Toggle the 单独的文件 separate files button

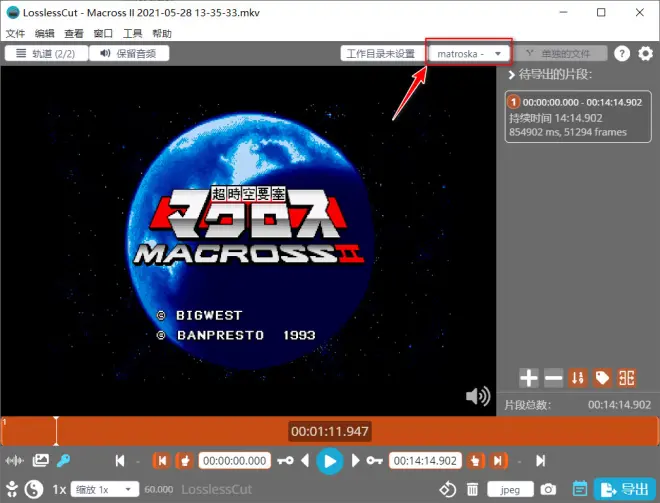(562, 53)
